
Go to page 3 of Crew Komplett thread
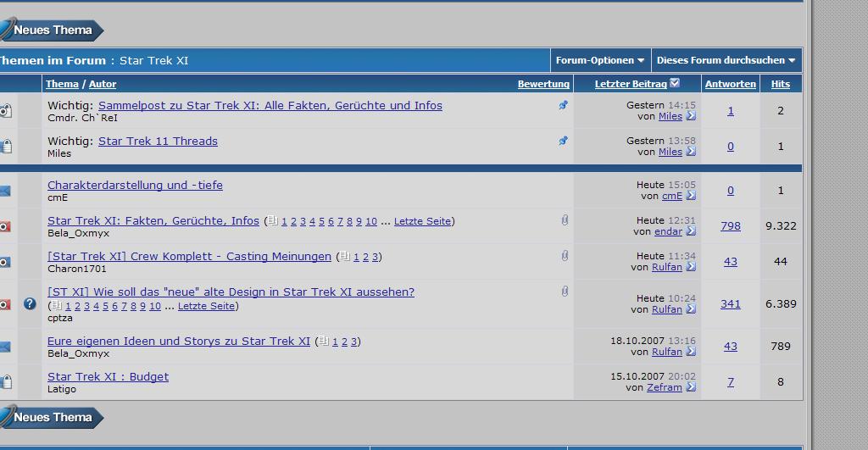(x=375, y=257)
